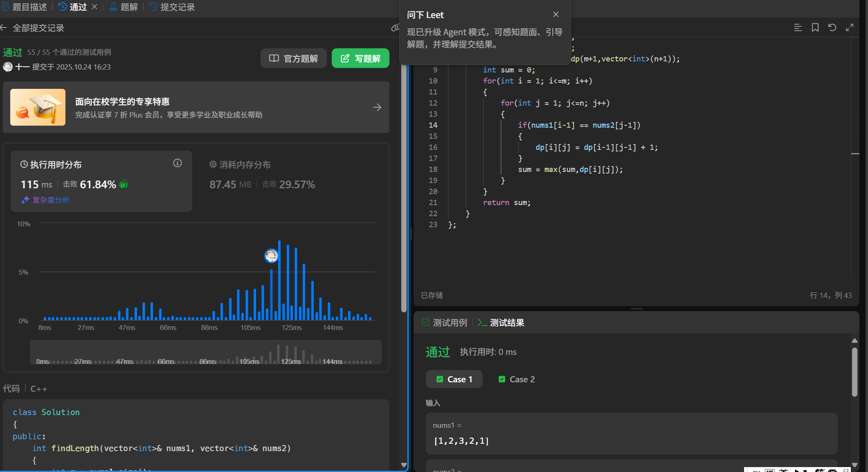The width and height of the screenshot is (868, 472).
Task: Open the student offer banner arrow
Action: pos(377,107)
